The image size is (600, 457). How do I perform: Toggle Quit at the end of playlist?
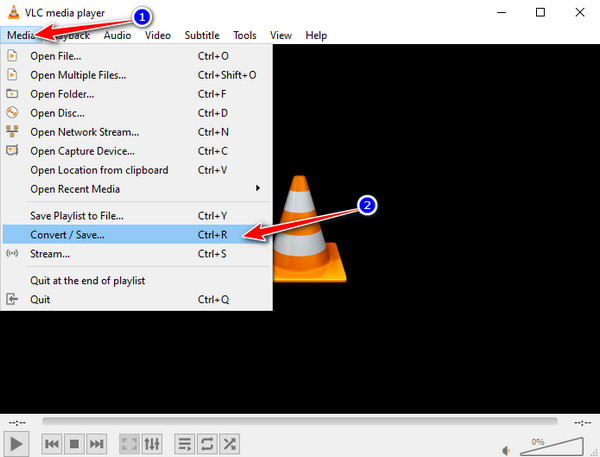click(136, 281)
